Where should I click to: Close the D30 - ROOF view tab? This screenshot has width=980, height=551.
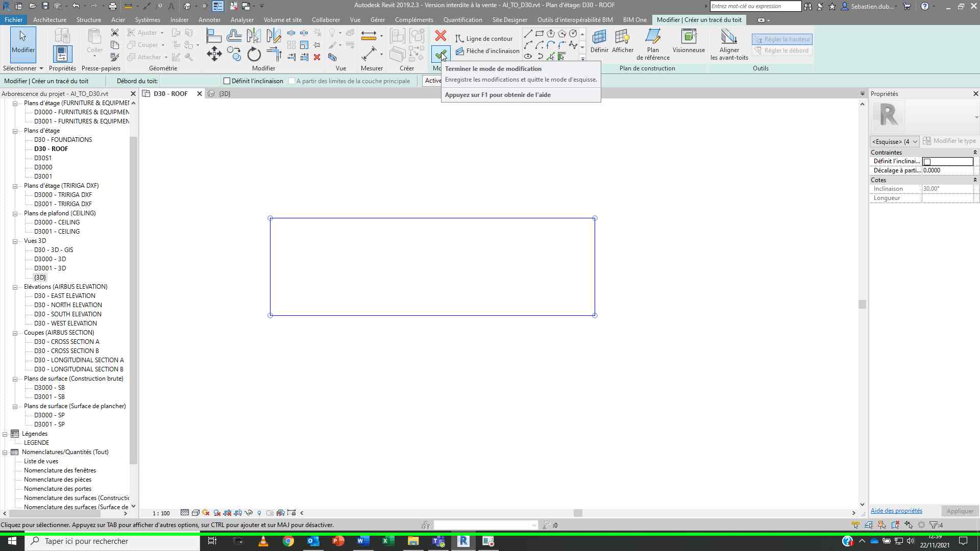point(200,93)
